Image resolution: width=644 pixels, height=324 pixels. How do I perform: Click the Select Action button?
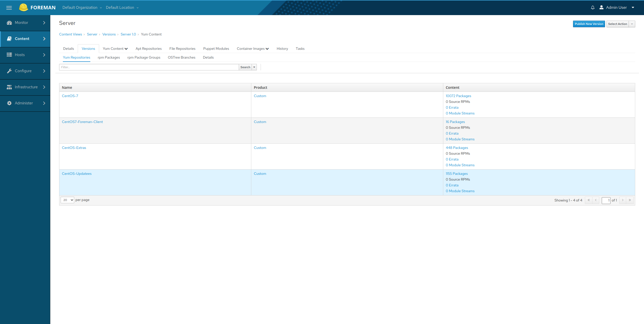coord(618,24)
